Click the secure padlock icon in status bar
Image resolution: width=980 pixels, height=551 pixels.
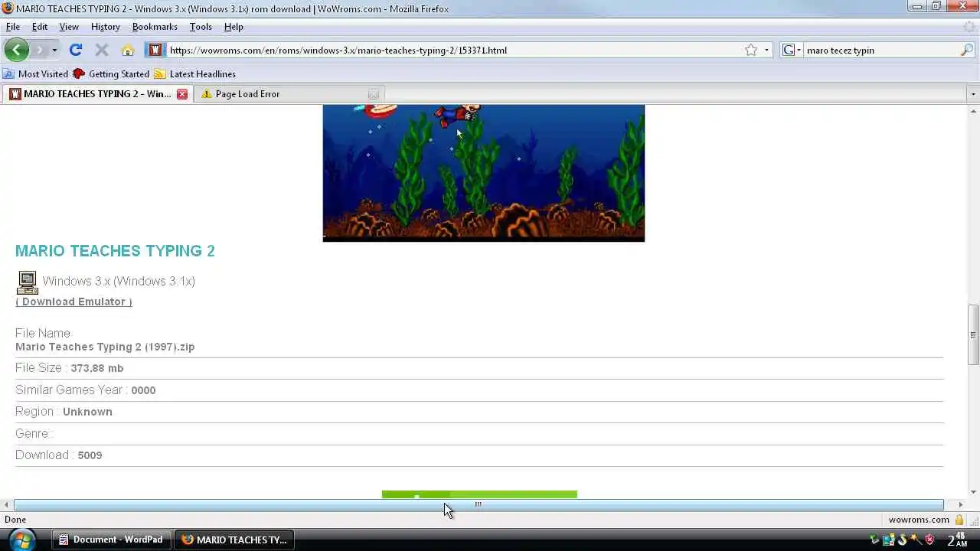pyautogui.click(x=959, y=520)
